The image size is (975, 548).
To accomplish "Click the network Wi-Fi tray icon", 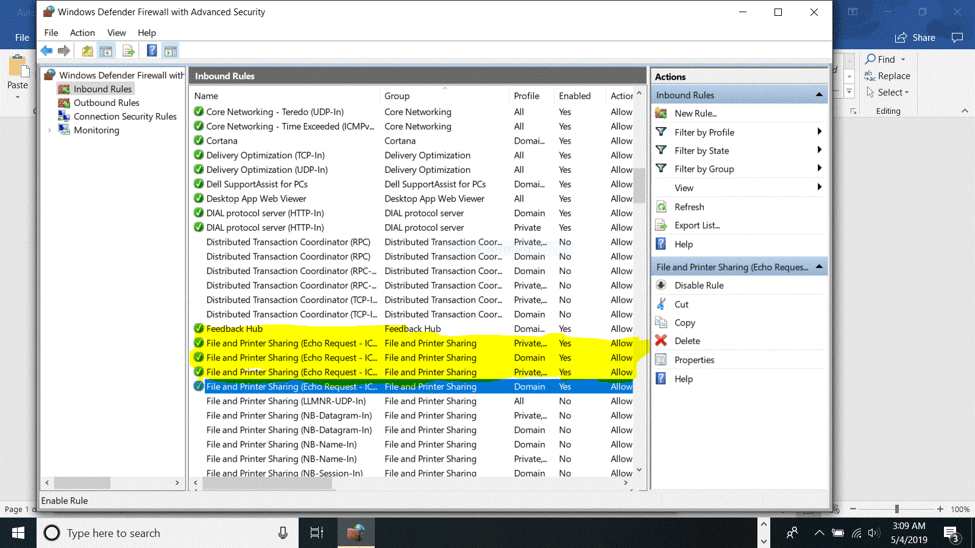I will coord(856,533).
